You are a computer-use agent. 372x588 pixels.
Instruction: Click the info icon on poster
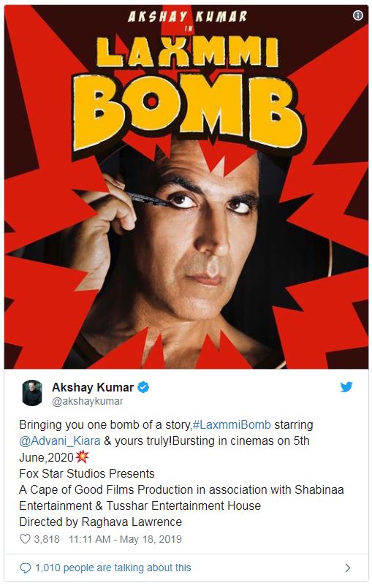click(x=357, y=15)
